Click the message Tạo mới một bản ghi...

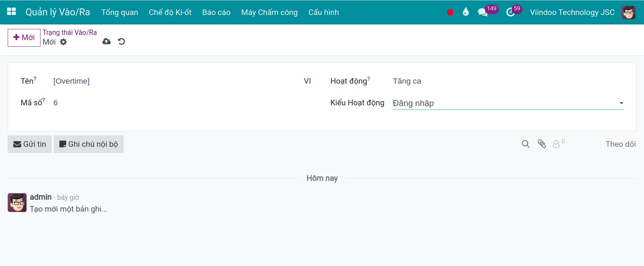[68, 209]
